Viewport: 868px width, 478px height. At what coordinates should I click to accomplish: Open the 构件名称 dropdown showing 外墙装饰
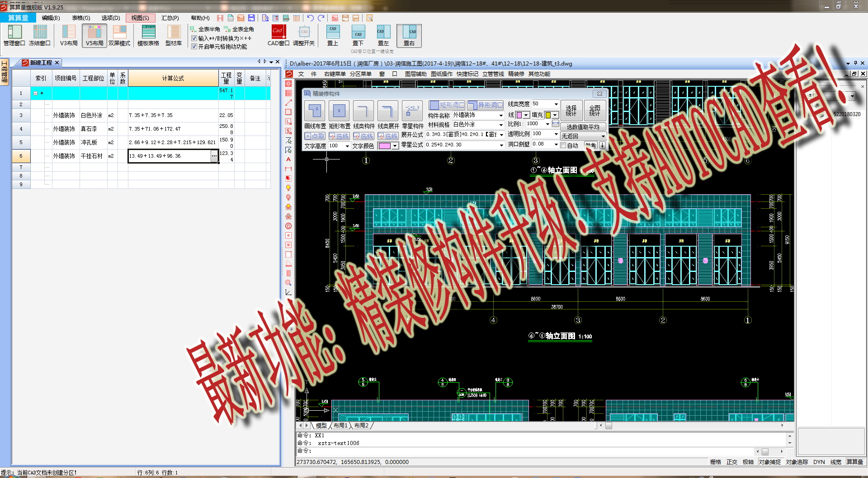pos(501,115)
